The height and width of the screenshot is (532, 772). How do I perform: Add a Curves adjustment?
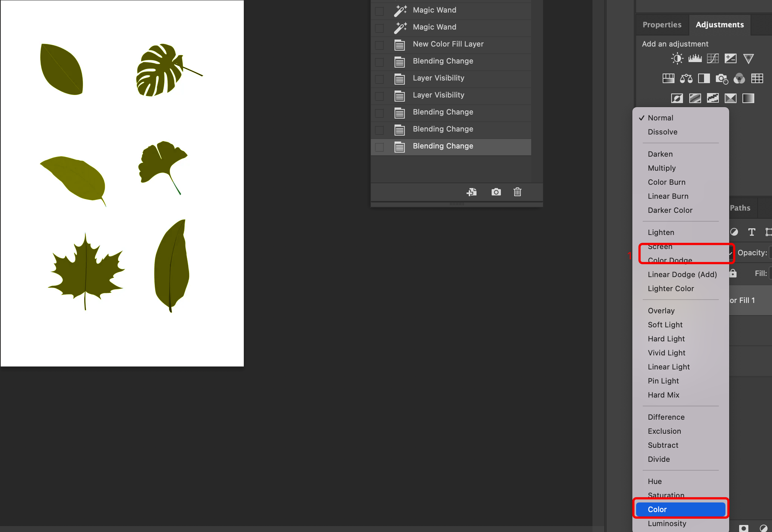[x=713, y=58]
